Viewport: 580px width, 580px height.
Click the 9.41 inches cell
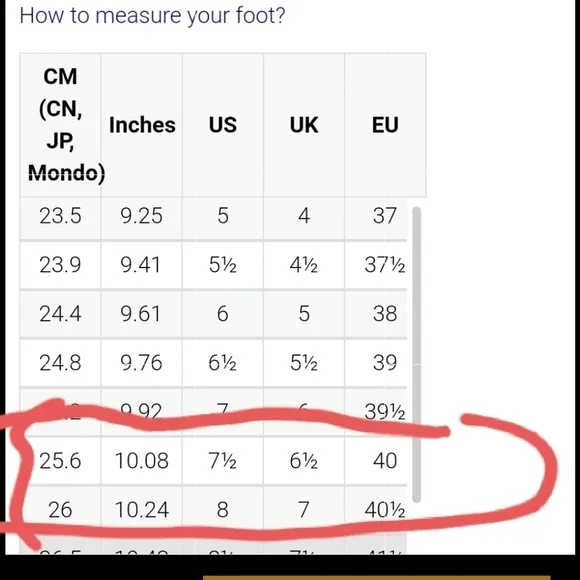coord(142,265)
